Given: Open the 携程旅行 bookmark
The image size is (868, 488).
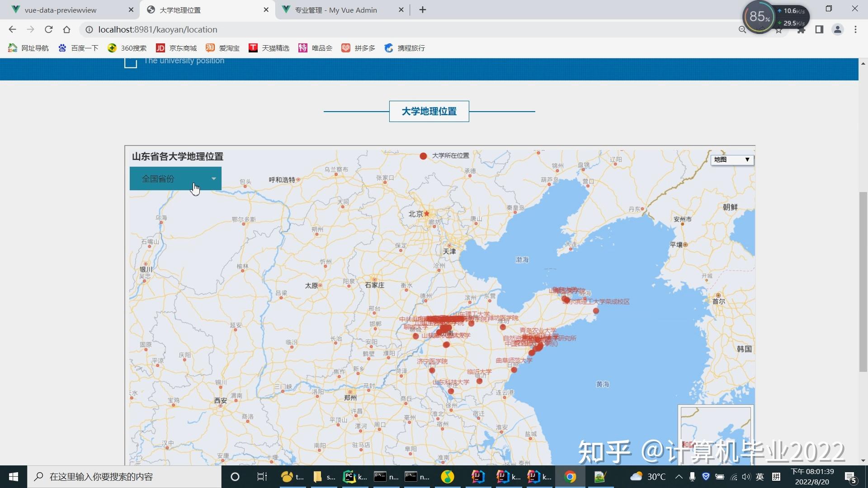Looking at the screenshot, I should 405,48.
